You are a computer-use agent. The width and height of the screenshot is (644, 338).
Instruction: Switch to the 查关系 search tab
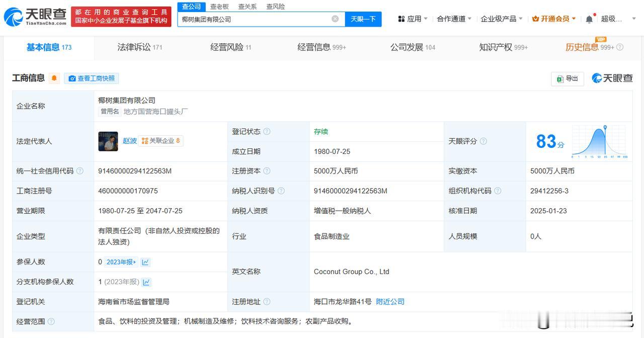coord(248,7)
